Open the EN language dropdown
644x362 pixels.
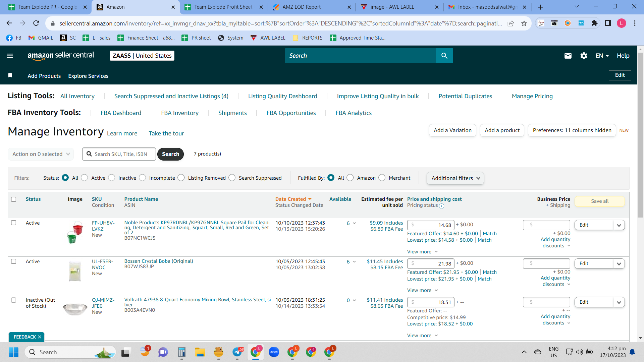tap(602, 56)
